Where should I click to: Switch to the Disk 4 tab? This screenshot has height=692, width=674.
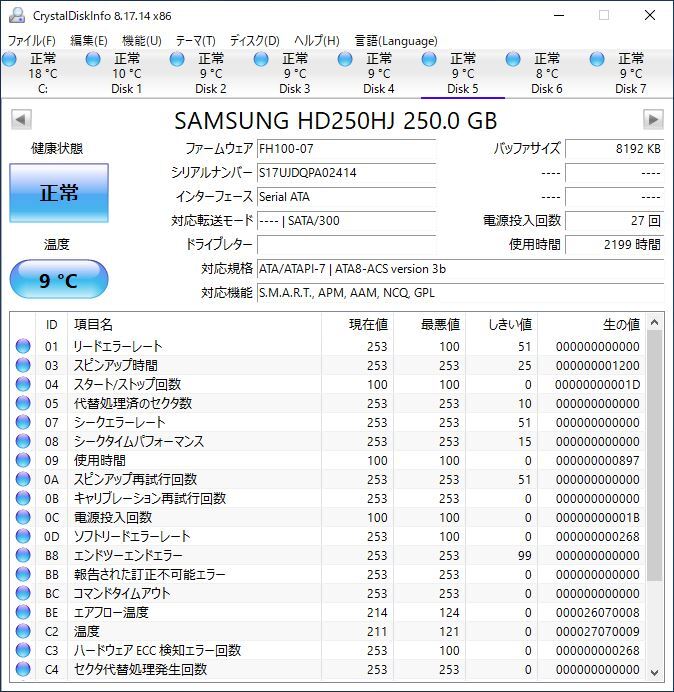[x=378, y=73]
